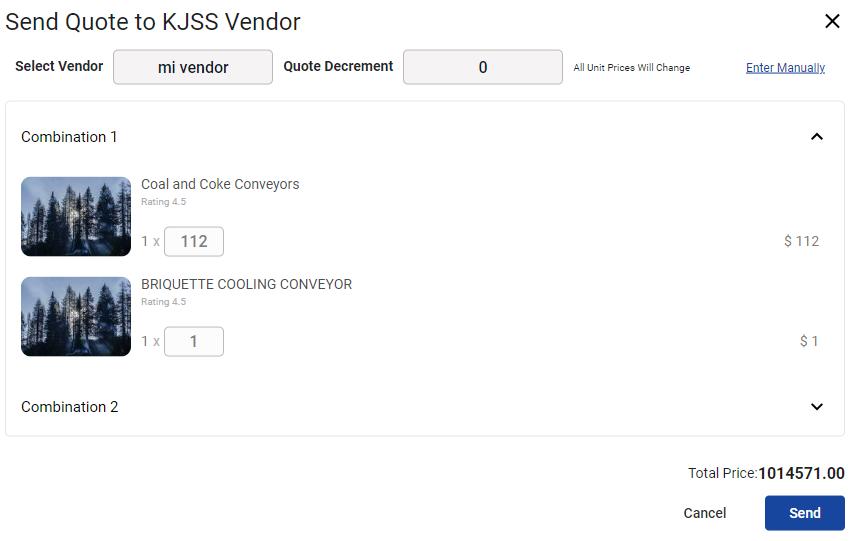
Task: Click Coal and Coke Conveyors thumbnail
Action: (x=76, y=217)
